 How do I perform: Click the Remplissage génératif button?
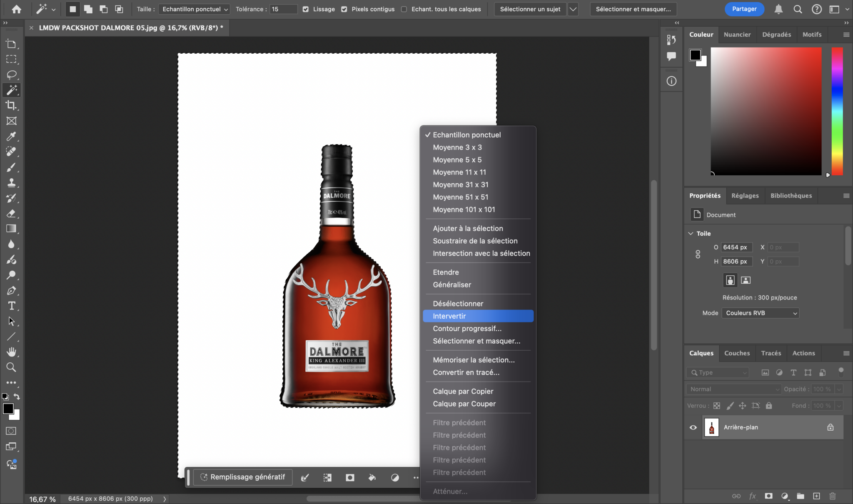click(x=243, y=477)
